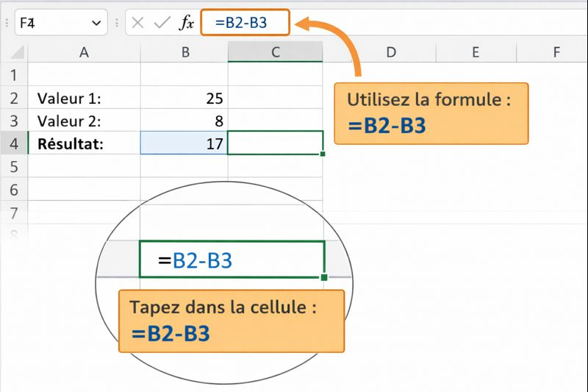Open the Insert Function (fx) dialog

coord(187,23)
